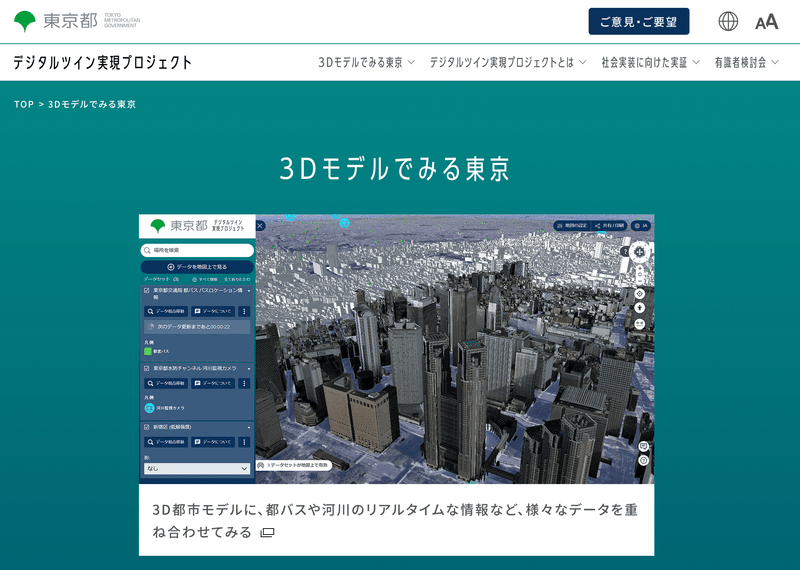Open feedback chat icon at map bottom
The image size is (800, 570).
[x=643, y=446]
